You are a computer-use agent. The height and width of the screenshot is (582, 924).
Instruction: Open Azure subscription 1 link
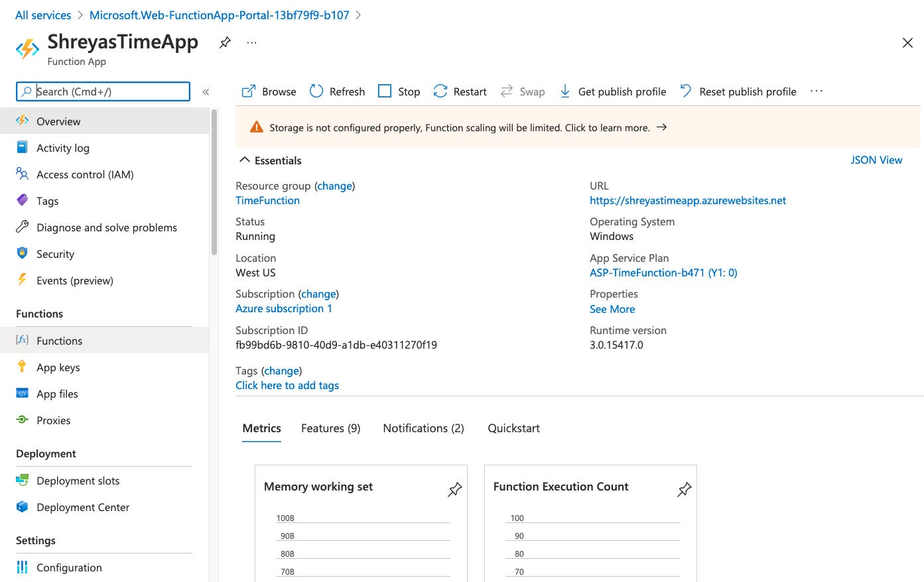[284, 308]
